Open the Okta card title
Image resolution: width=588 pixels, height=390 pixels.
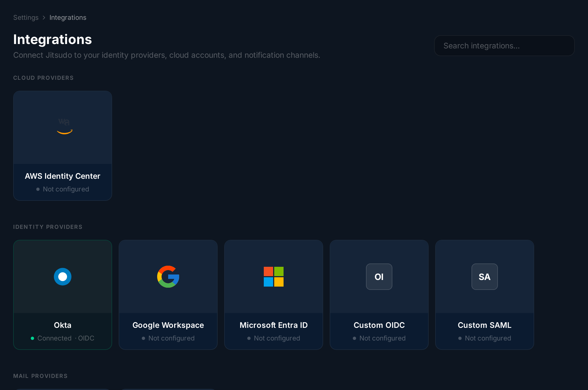(x=63, y=325)
